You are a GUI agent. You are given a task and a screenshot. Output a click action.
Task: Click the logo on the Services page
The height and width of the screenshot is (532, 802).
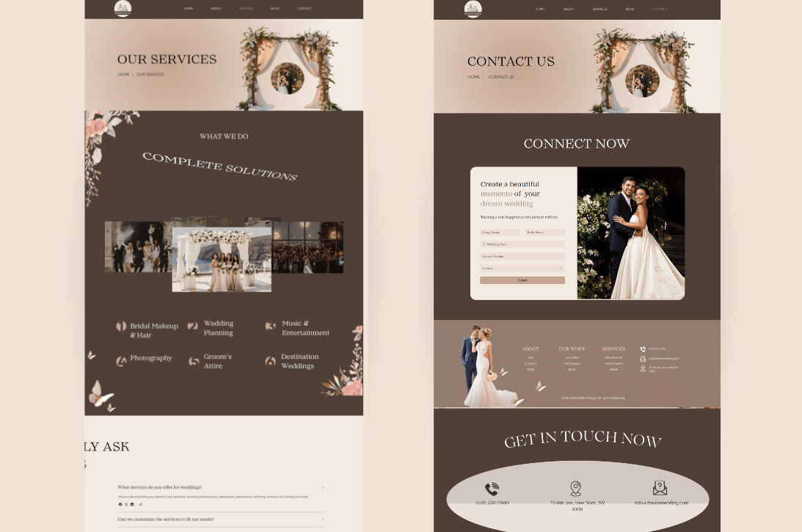tap(123, 9)
